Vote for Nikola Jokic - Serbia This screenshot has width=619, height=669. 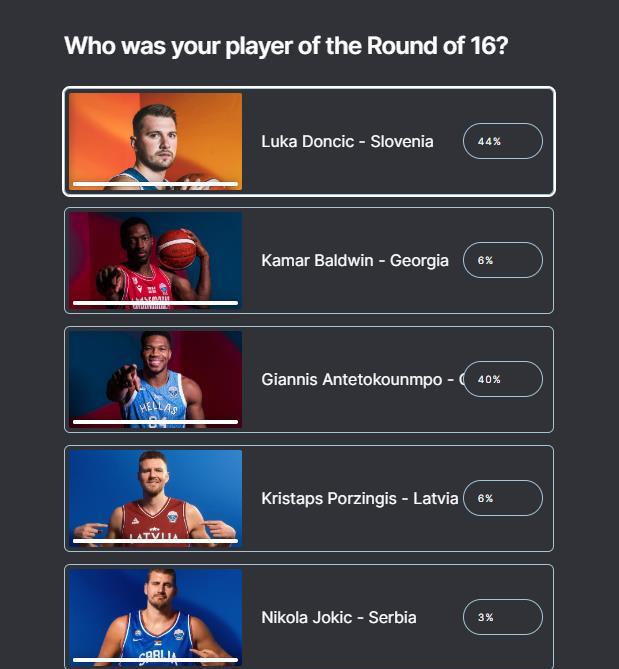(338, 617)
